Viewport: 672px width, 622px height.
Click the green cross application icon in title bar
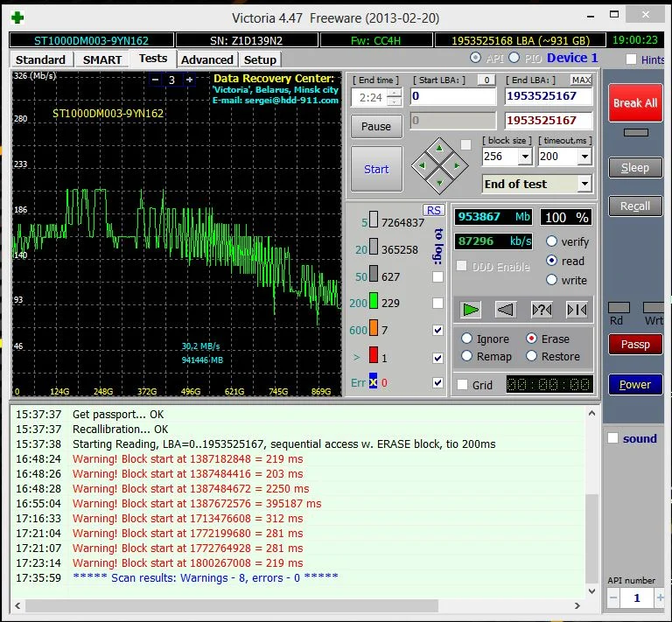pos(18,17)
